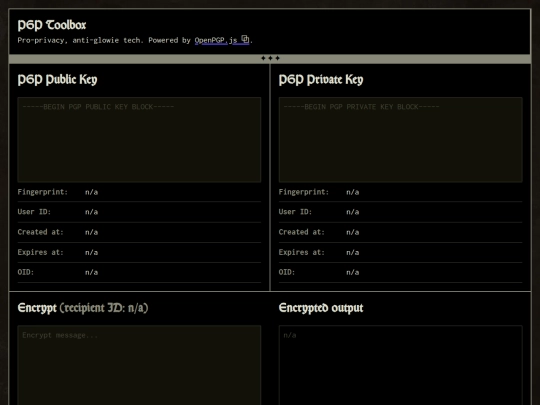Click the User ID label under Private Key
540x405 pixels.
tap(295, 212)
